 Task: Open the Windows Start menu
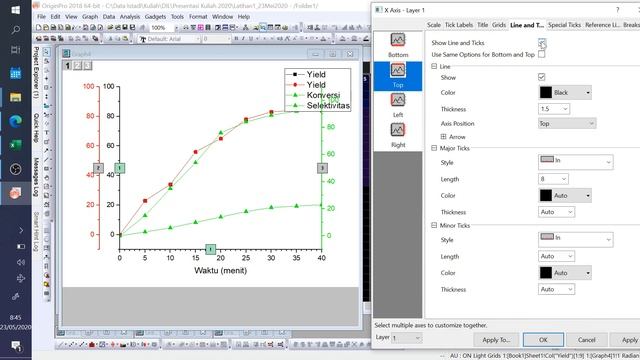pos(16,10)
